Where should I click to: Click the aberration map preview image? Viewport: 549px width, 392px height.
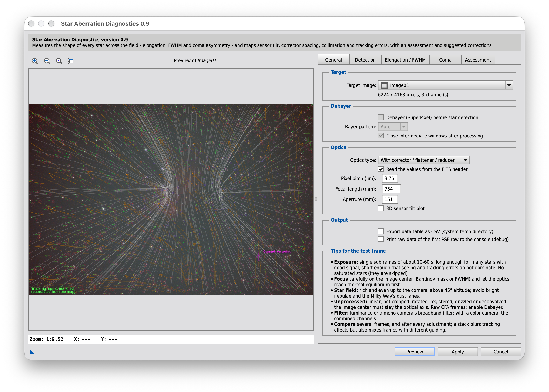tap(171, 199)
